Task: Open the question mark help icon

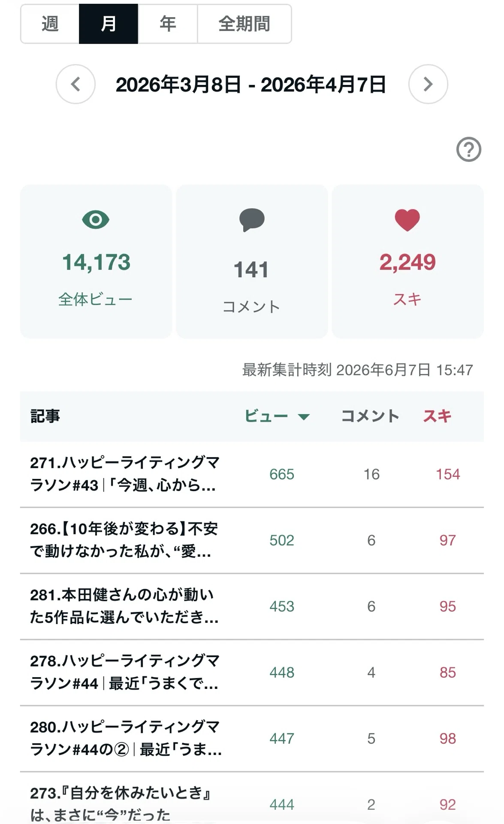Action: point(468,149)
